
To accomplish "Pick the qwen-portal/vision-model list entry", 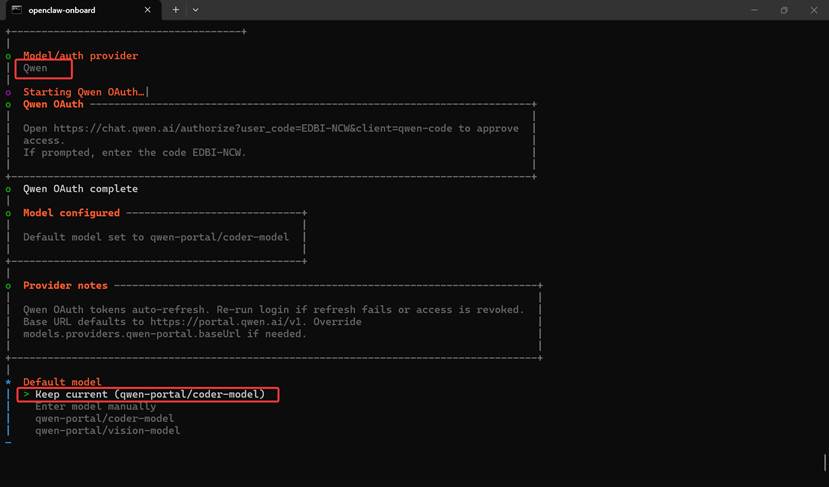I will [108, 431].
